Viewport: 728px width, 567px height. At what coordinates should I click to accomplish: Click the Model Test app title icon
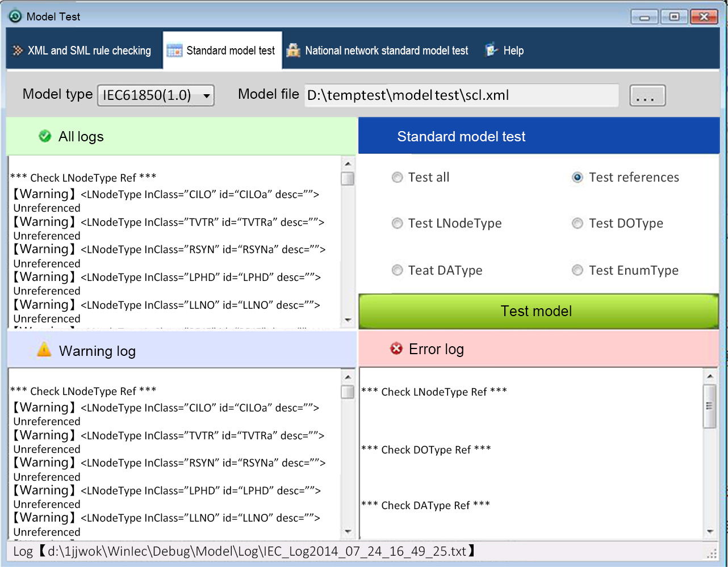[x=15, y=16]
